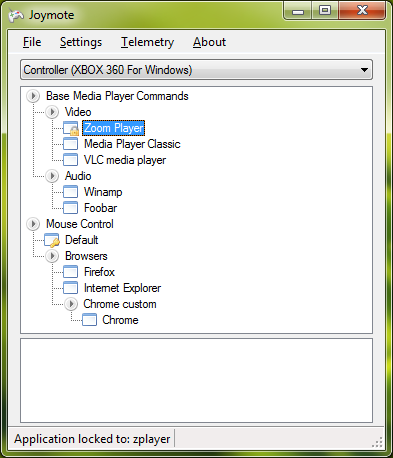Screen dimensions: 393x458
Task: Select the Chrome profile entry
Action: coord(120,320)
